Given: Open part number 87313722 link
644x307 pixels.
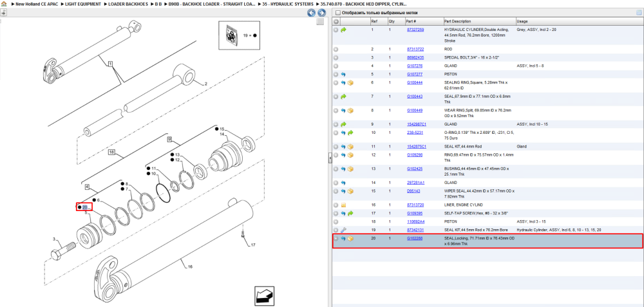Looking at the screenshot, I should (x=415, y=50).
